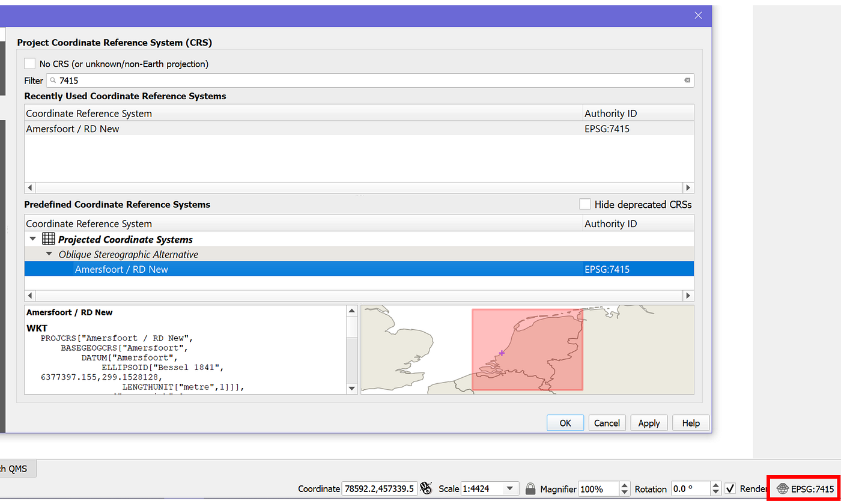The width and height of the screenshot is (841, 504).
Task: Collapse the Projected Coordinate Systems group
Action: [33, 239]
